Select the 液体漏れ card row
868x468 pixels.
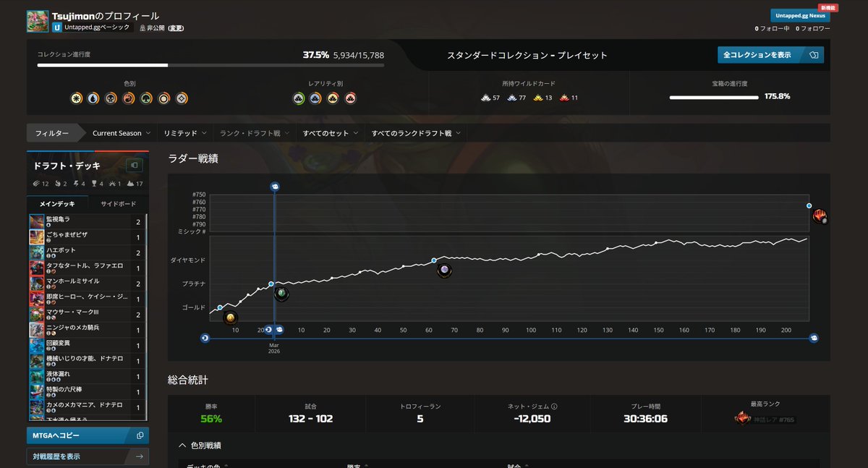pyautogui.click(x=87, y=376)
